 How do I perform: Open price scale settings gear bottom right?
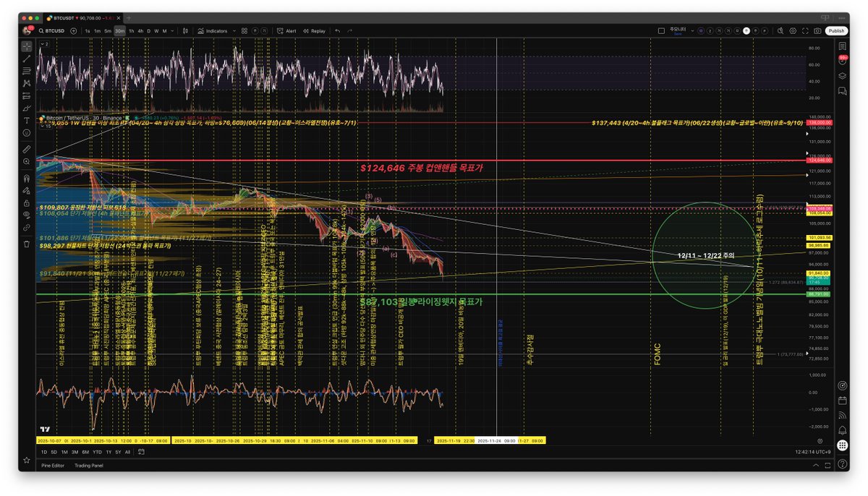click(x=821, y=440)
